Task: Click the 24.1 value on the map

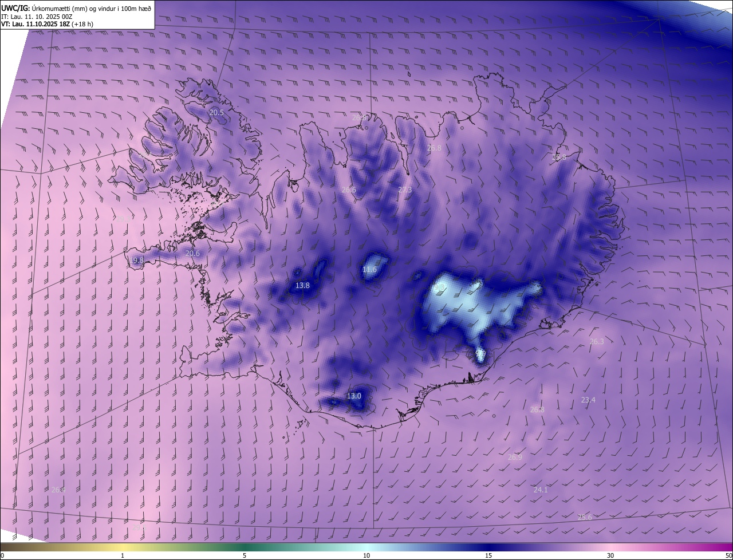Action: click(x=540, y=490)
